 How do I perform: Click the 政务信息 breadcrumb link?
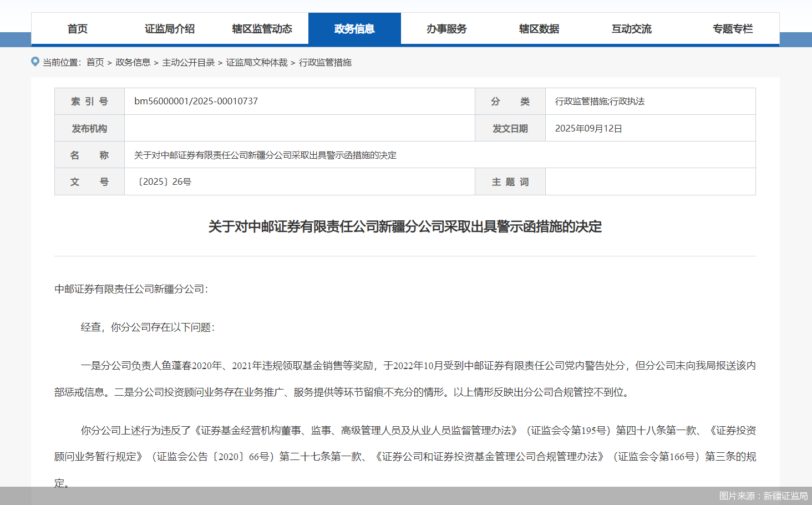pyautogui.click(x=133, y=63)
